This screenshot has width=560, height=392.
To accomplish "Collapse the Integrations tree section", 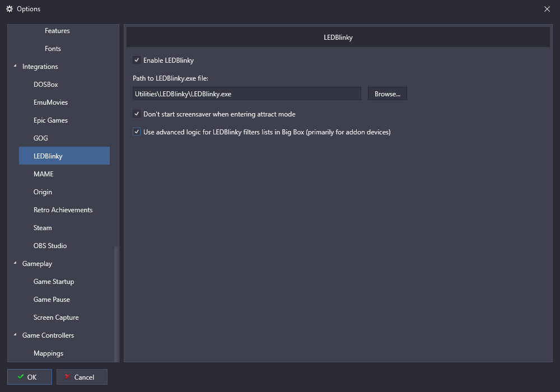I will [x=15, y=66].
